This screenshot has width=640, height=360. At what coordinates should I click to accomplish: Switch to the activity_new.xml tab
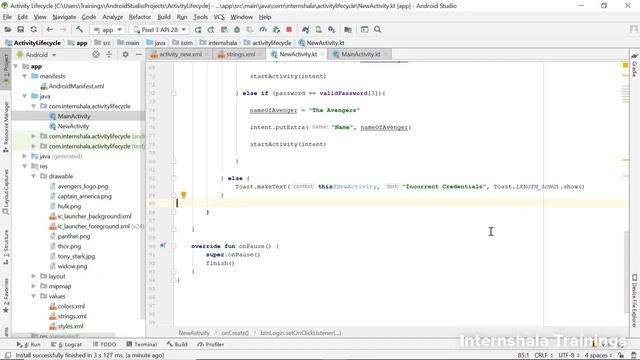[x=180, y=54]
